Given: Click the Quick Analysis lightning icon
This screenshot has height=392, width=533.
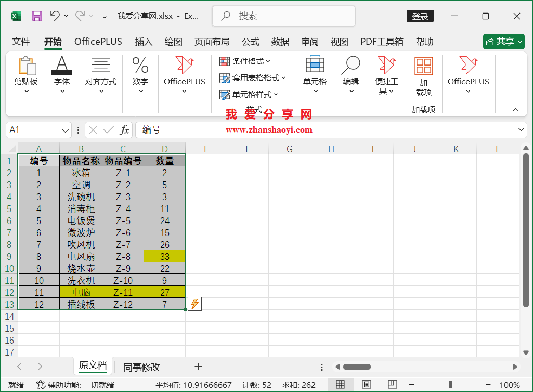Looking at the screenshot, I should pos(194,304).
